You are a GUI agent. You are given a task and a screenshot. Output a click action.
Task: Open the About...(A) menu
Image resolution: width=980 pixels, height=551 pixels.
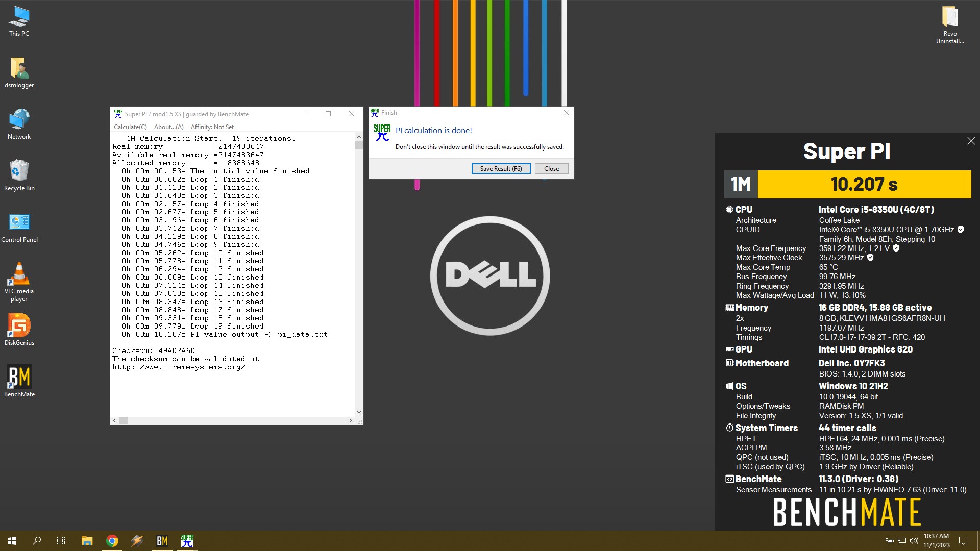point(169,127)
